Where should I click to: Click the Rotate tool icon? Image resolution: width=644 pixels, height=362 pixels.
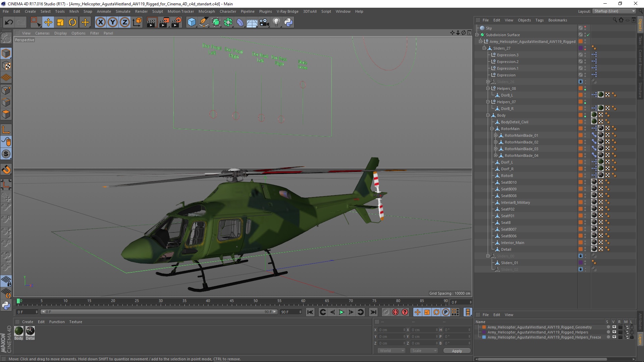(x=72, y=22)
